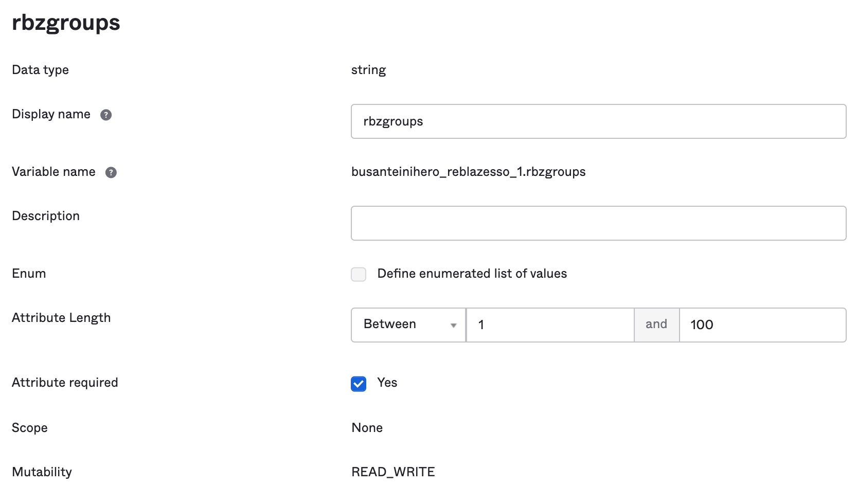The image size is (857, 504).
Task: Click the 'Define enumerated list of values' label
Action: click(472, 274)
